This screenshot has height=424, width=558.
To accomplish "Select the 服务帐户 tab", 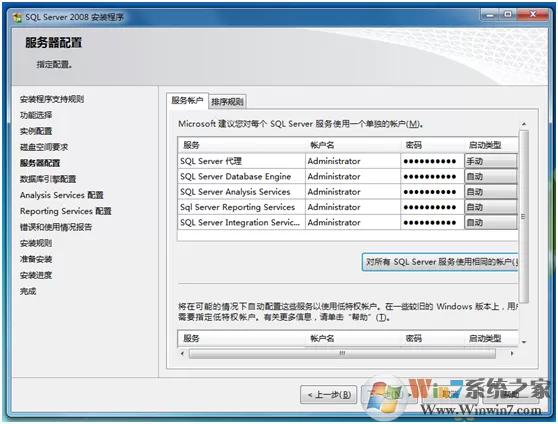I will click(187, 100).
